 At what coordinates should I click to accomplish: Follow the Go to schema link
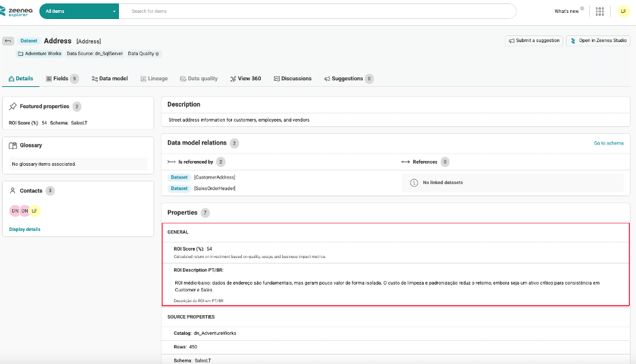point(608,143)
